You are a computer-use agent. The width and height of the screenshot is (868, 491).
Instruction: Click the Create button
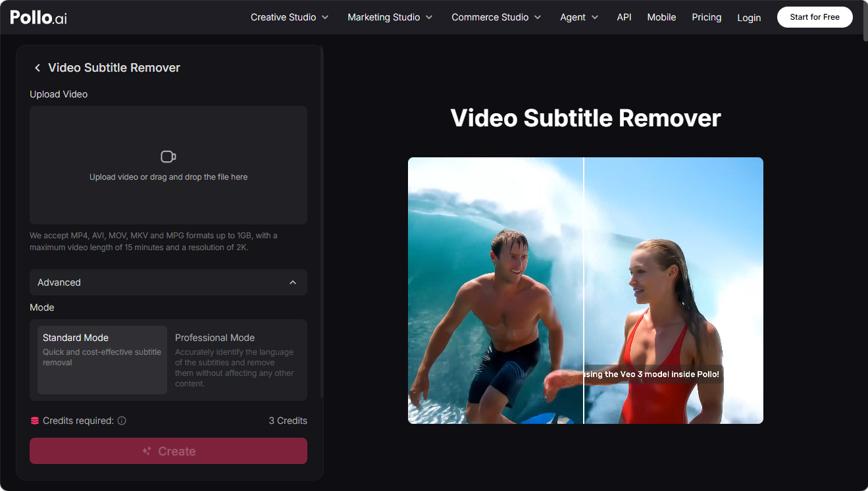point(168,451)
